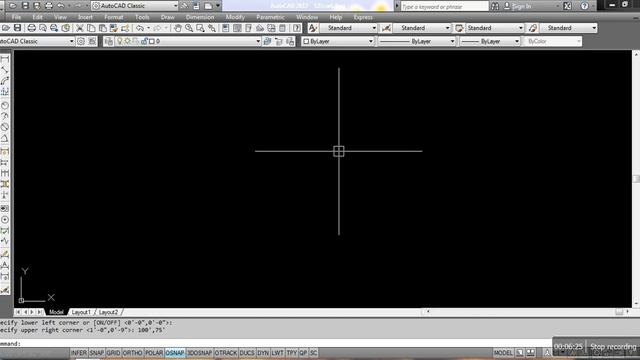Toggle DYN dynamic input
The height and width of the screenshot is (360, 640).
point(263,353)
